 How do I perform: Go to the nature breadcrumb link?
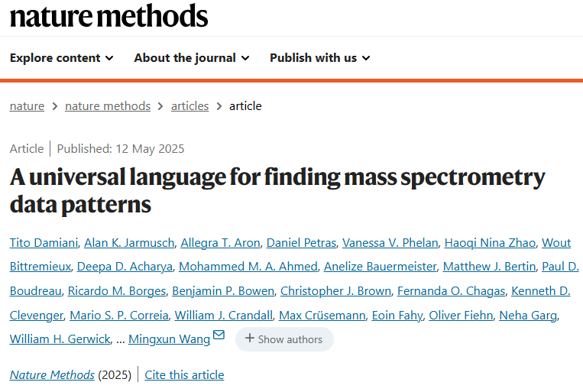click(x=27, y=106)
